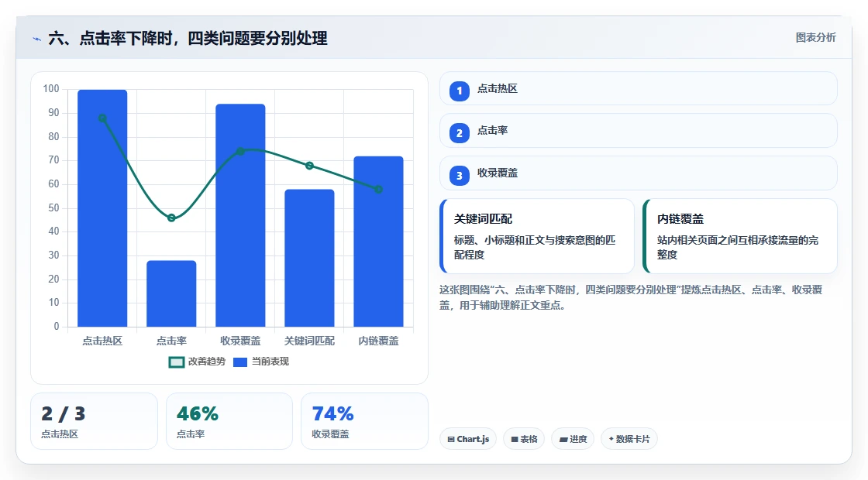Click the 表格 tag label
The width and height of the screenshot is (868, 480).
pos(529,439)
